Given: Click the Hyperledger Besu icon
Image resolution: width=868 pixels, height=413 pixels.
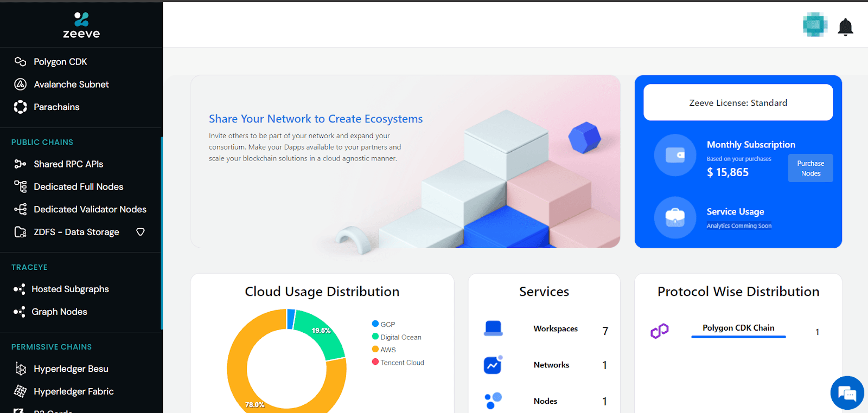Looking at the screenshot, I should 21,369.
